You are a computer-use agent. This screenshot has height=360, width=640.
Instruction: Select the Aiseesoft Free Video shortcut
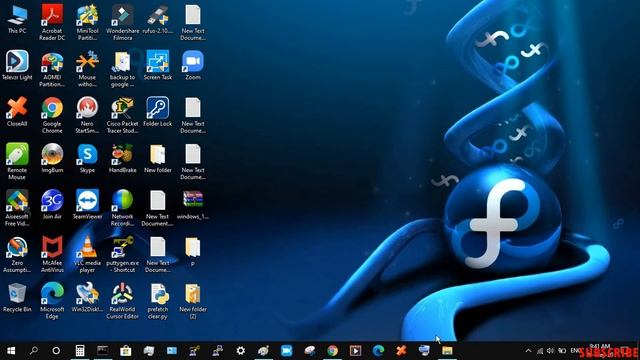[x=17, y=208]
